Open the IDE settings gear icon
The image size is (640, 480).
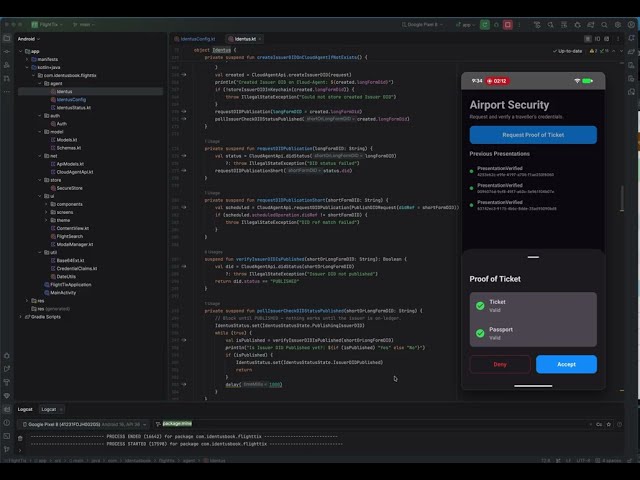pyautogui.click(x=618, y=25)
